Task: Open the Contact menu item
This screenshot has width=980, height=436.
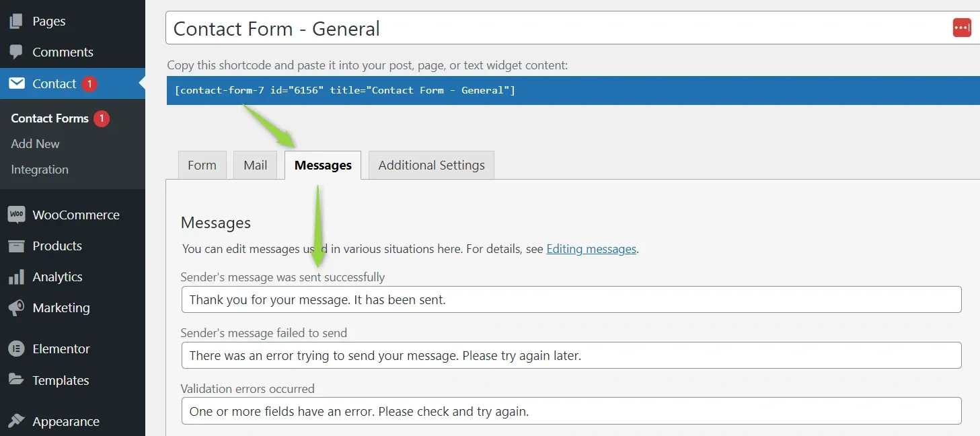Action: pyautogui.click(x=73, y=83)
